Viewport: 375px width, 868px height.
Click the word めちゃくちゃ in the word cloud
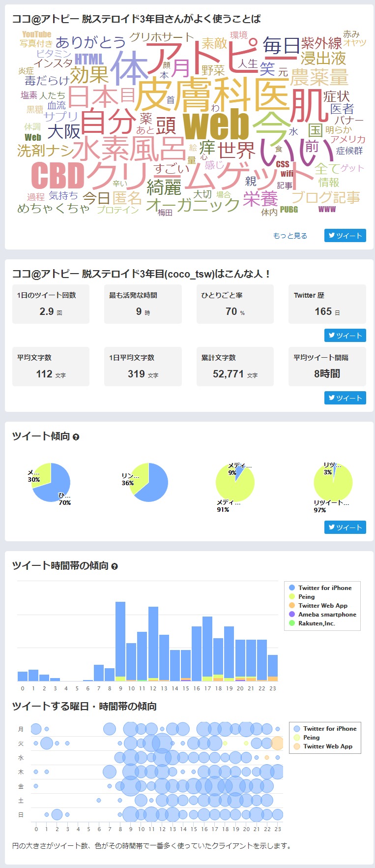point(54,208)
